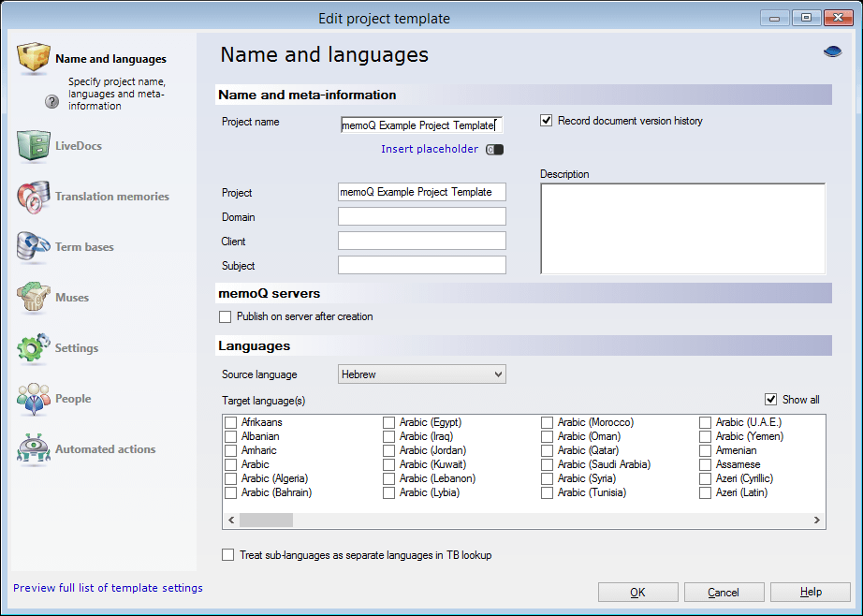Screen dimensions: 863x616
Task: Click the language list scroll right arrow
Action: 817,521
